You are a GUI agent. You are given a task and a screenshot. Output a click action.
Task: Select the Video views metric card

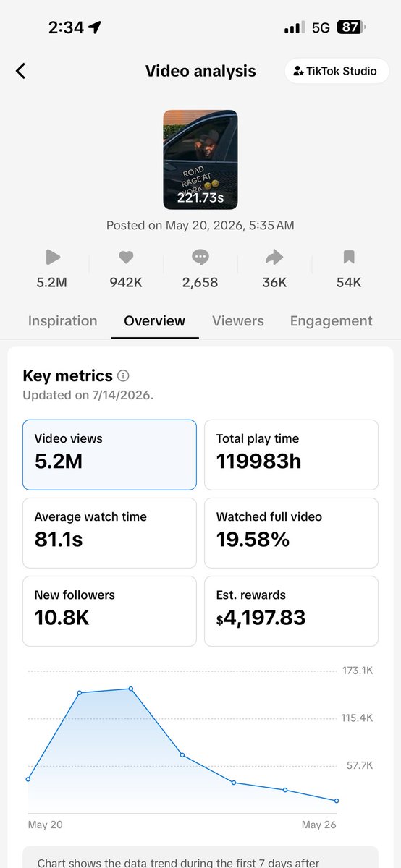(109, 455)
